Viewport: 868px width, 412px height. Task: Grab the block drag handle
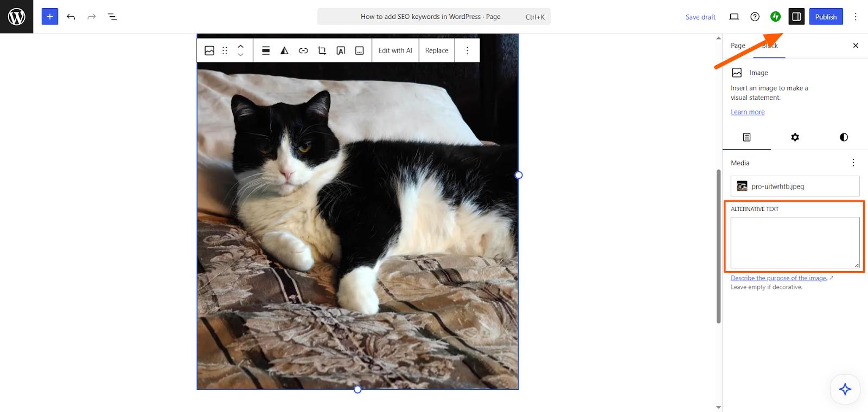(x=225, y=50)
